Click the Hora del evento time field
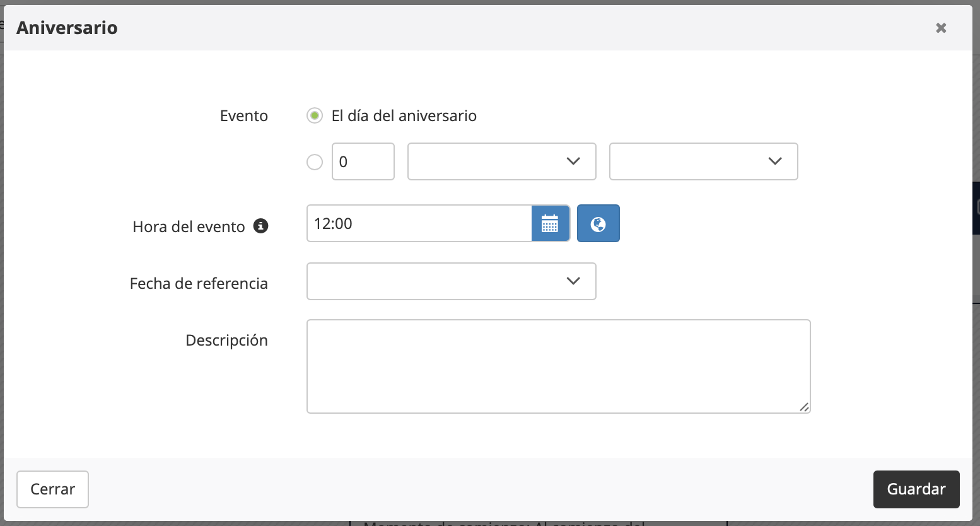980x526 pixels. (419, 223)
